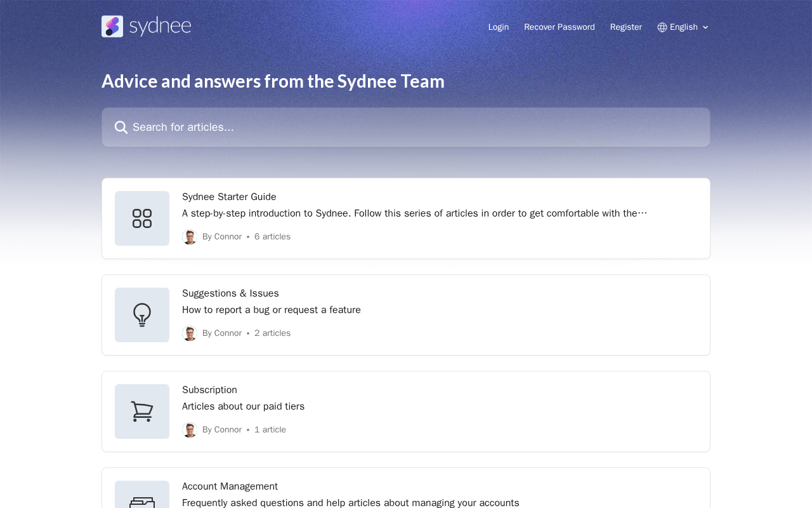
Task: Go to Recover Password
Action: (559, 27)
